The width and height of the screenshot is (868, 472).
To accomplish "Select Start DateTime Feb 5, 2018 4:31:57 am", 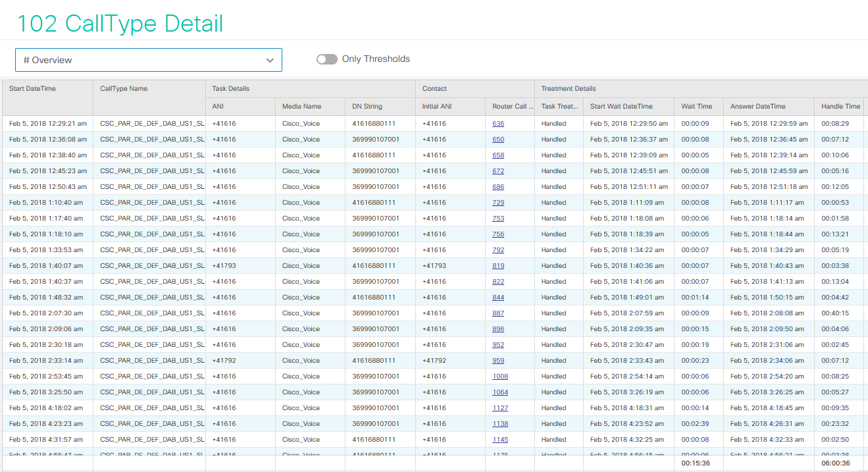I will pos(46,440).
